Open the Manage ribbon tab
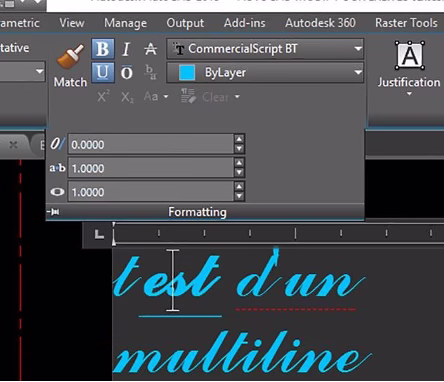 coord(125,23)
